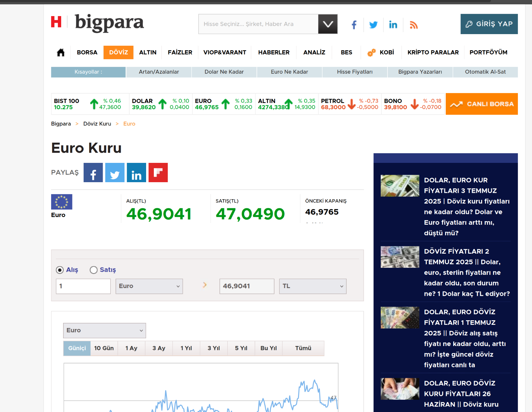This screenshot has height=412, width=532.
Task: Open Hisse Fiyatları shortcut
Action: pos(355,72)
